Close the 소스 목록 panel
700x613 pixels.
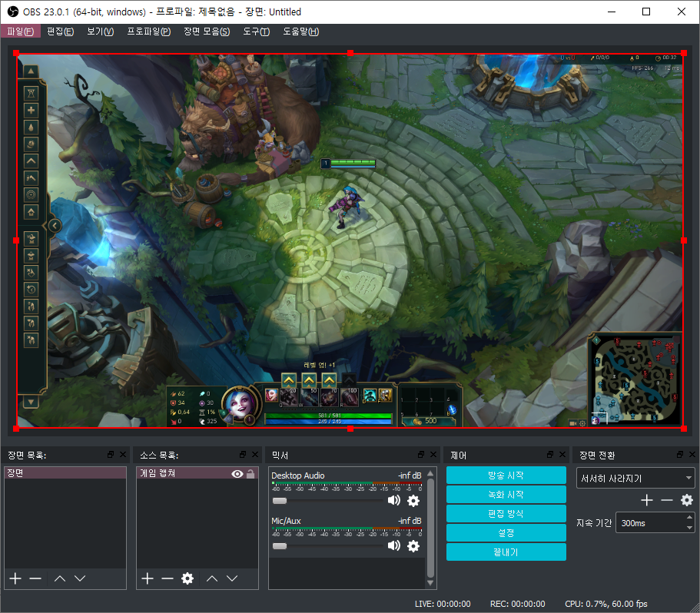click(255, 454)
